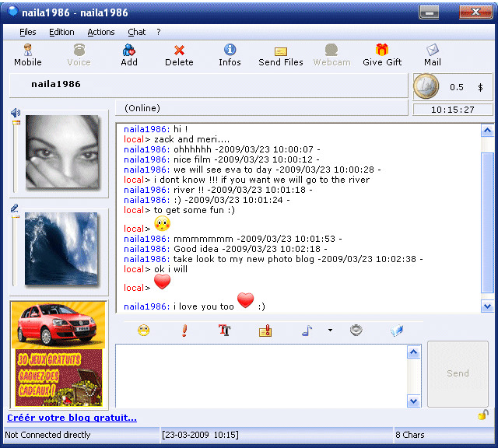Click the heart emoticon on the local> line

click(x=163, y=282)
